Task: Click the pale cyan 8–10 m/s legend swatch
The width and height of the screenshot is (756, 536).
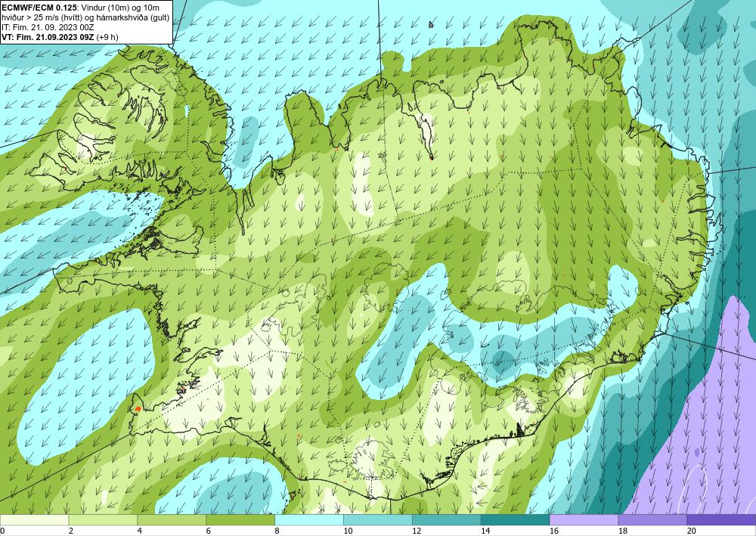Action: (x=309, y=520)
